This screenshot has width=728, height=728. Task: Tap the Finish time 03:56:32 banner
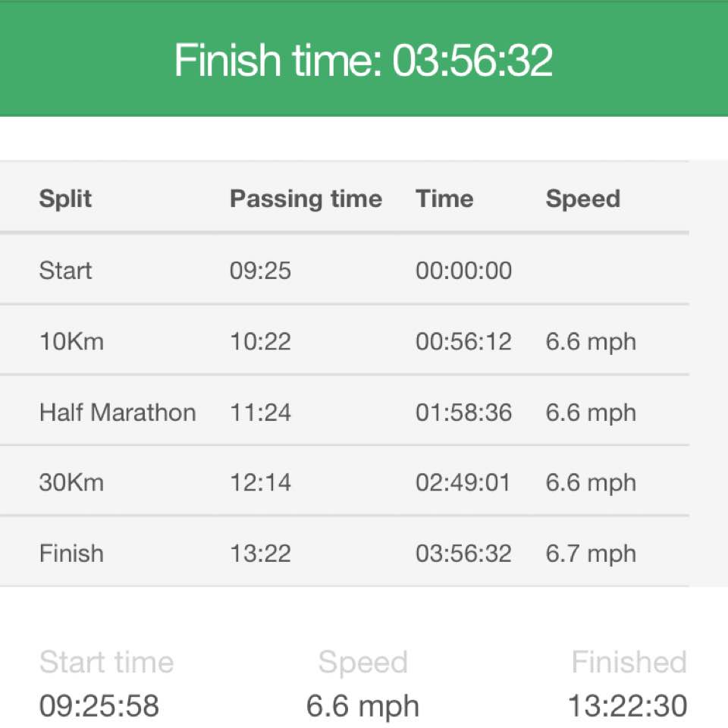[363, 58]
